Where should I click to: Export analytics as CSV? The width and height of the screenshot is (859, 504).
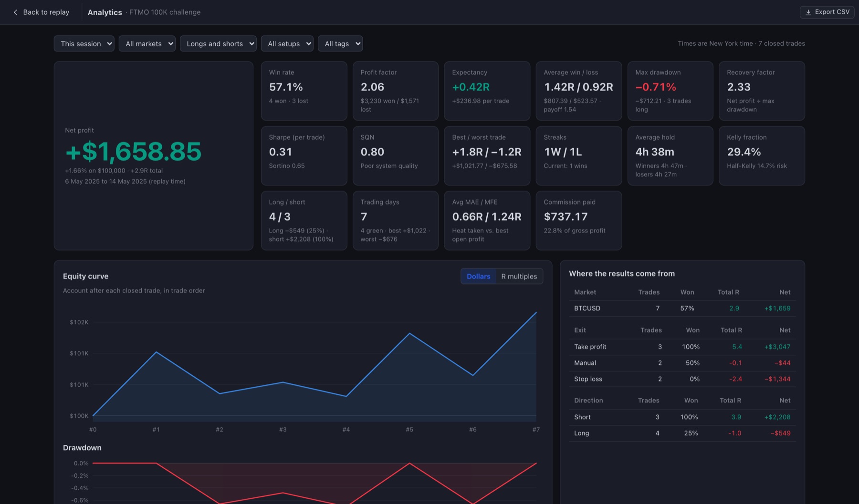pos(827,12)
